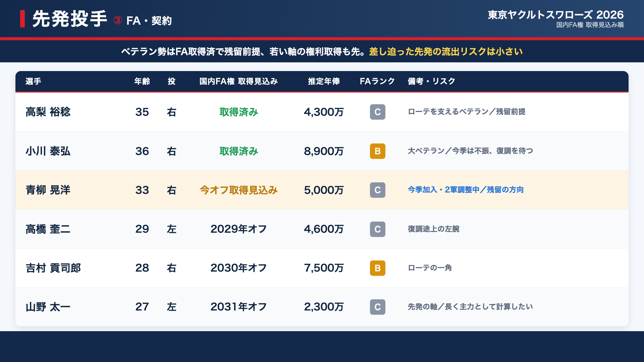Click the B rank badge for 小川 泰弘
644x362 pixels.
[377, 151]
